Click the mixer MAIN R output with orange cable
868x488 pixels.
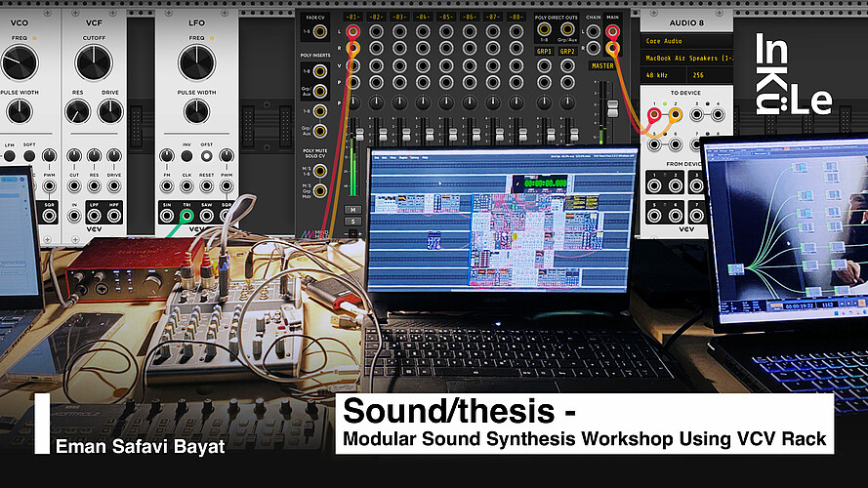tap(612, 49)
